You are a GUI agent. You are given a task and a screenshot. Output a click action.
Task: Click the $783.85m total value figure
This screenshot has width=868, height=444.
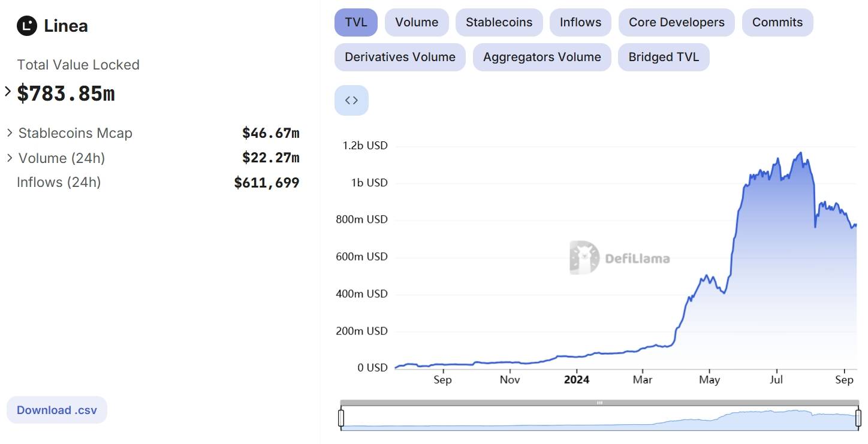66,93
